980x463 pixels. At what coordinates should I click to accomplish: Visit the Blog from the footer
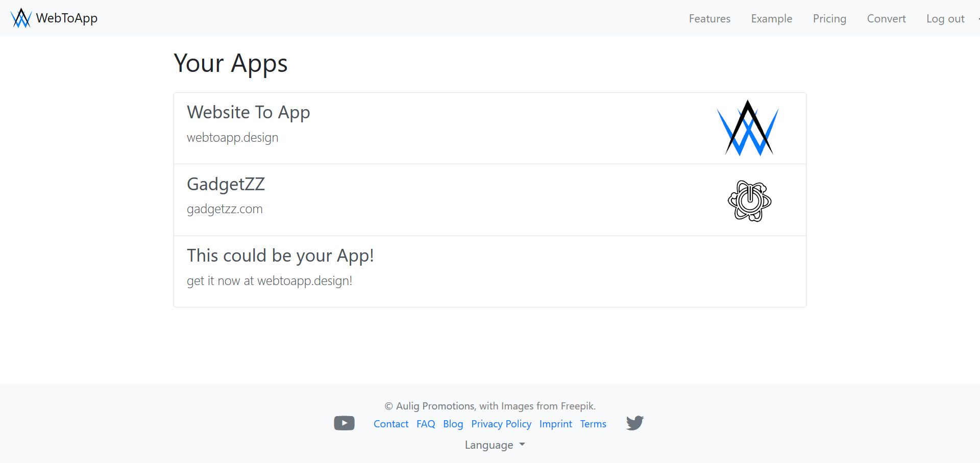[x=453, y=424]
